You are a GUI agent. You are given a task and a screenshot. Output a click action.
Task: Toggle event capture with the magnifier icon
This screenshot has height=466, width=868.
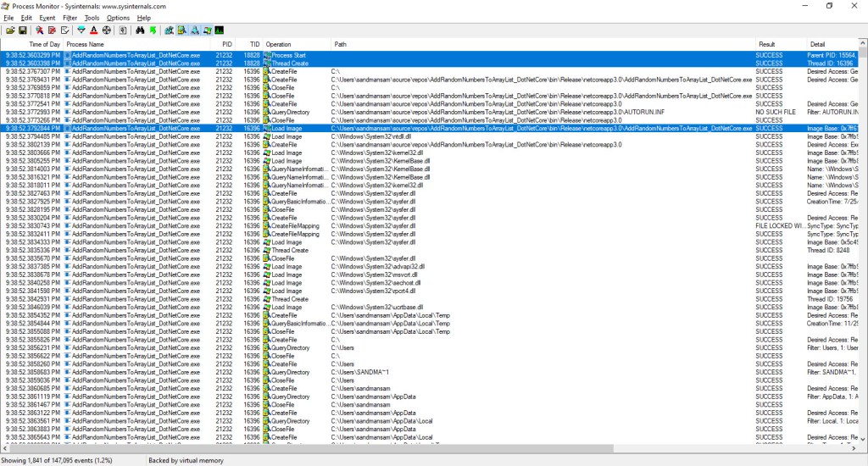pos(39,30)
